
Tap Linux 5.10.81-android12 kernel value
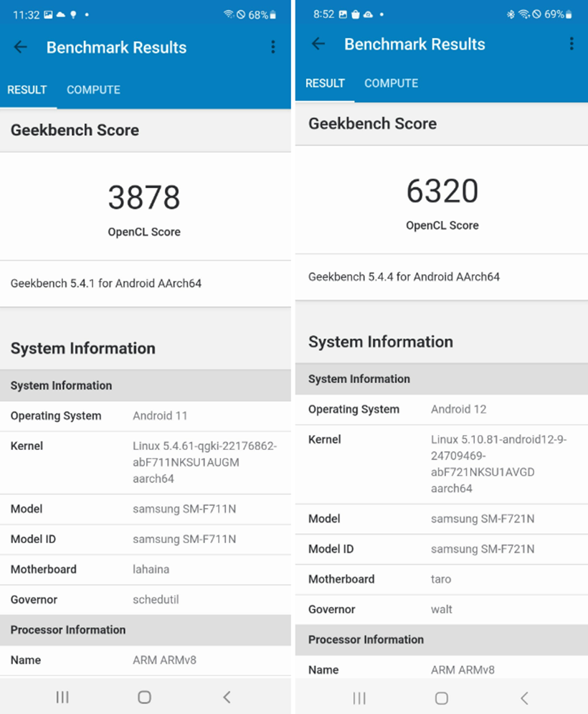pos(498,464)
